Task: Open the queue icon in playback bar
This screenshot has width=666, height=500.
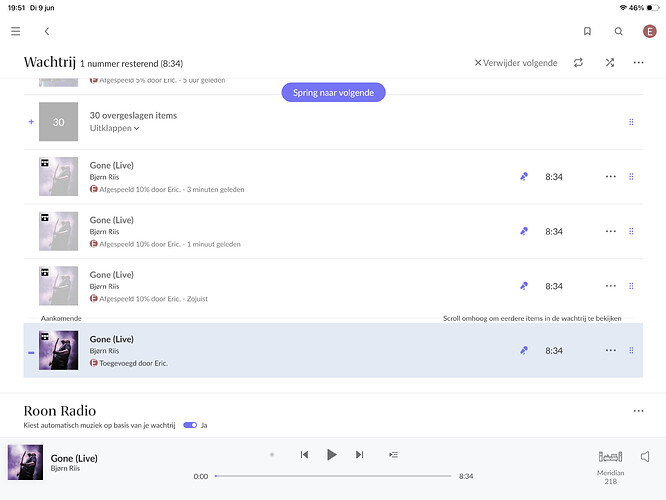Action: (x=393, y=455)
